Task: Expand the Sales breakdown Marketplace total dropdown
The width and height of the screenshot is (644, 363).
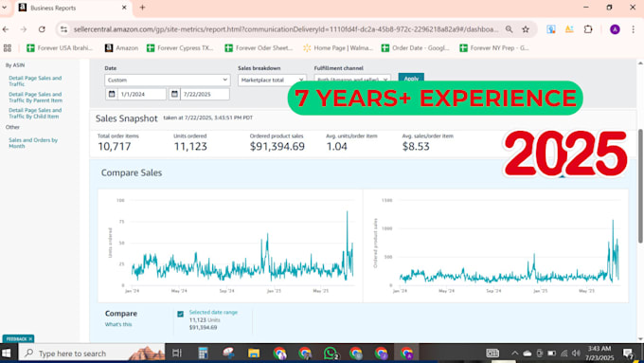Action: 272,80
